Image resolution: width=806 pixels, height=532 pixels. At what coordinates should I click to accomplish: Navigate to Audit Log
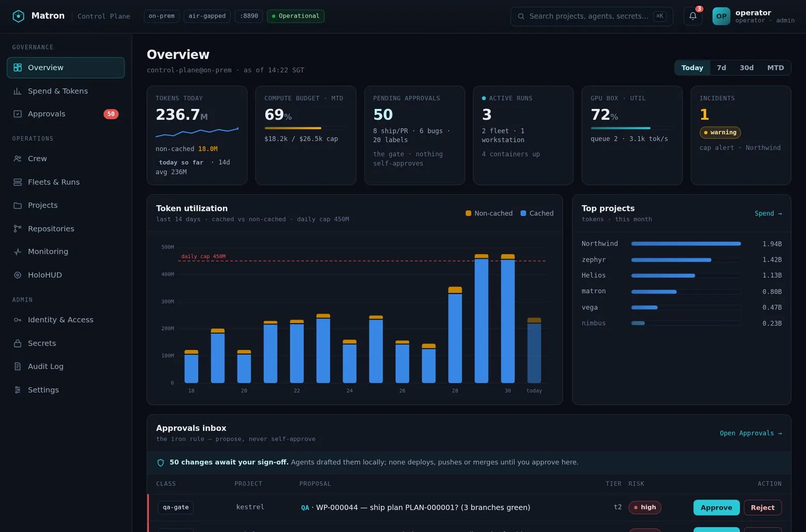pyautogui.click(x=66, y=366)
